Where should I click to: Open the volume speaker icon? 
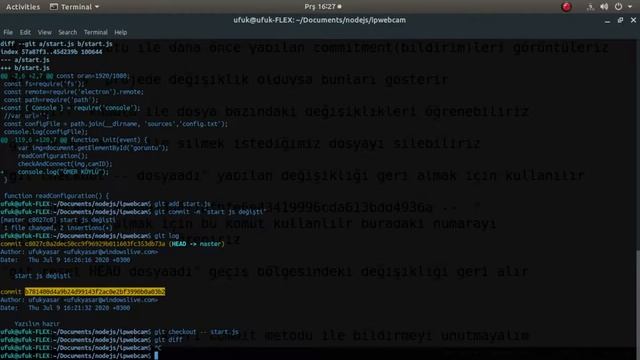604,7
